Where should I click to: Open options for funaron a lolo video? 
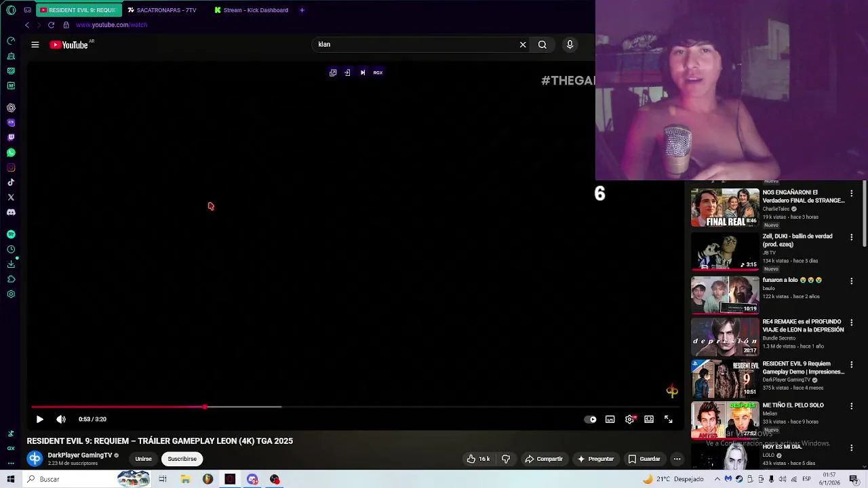(852, 281)
